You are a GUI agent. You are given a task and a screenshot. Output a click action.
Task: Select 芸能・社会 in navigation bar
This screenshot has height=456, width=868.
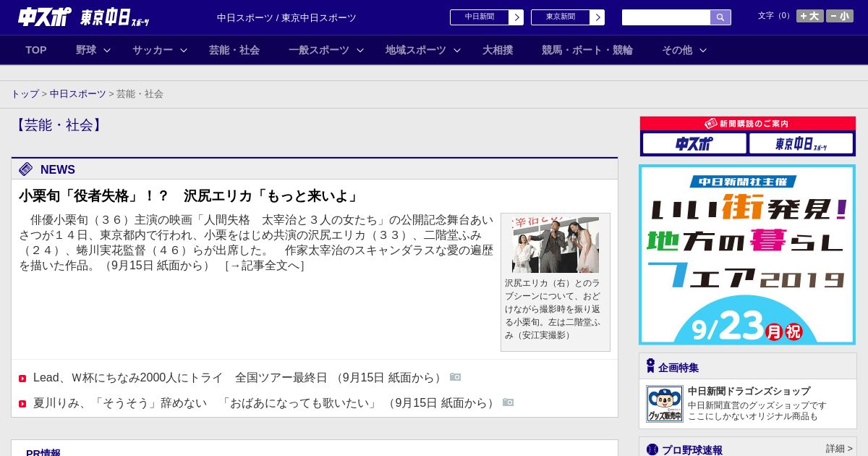click(x=234, y=50)
